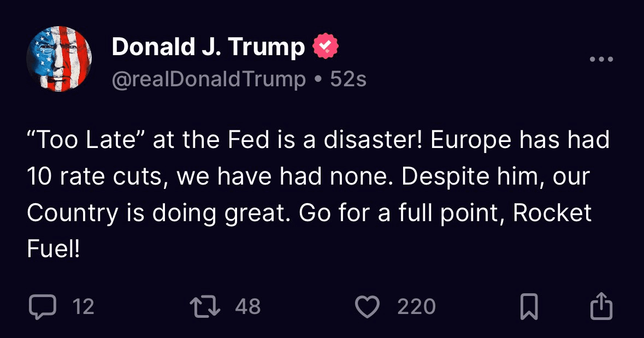The image size is (644, 338).
Task: Open the flag-painted profile avatar
Action: pos(59,58)
